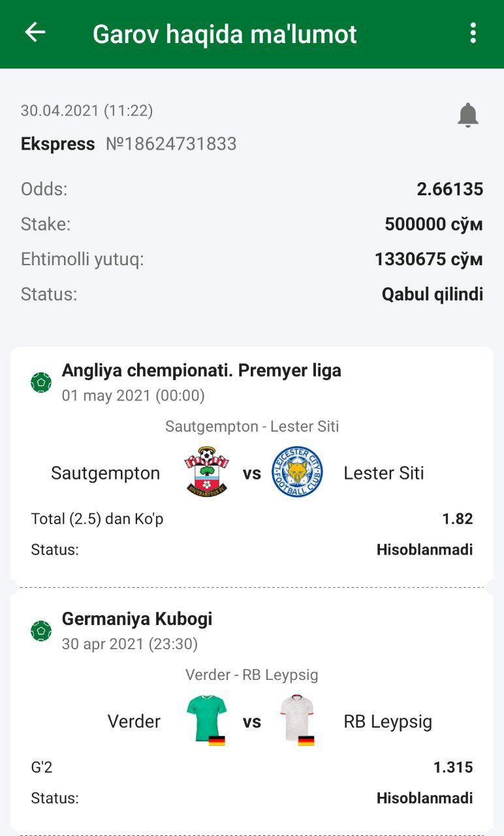Toggle the notification bell icon
Image resolution: width=504 pixels, height=836 pixels.
pyautogui.click(x=467, y=115)
